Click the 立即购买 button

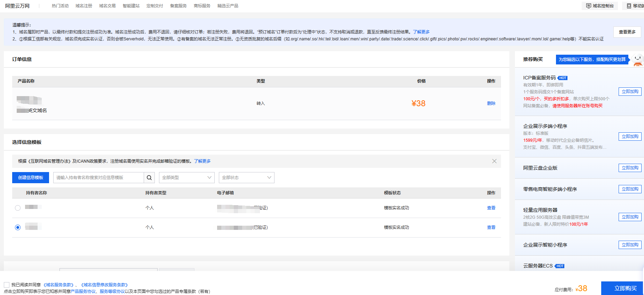pos(622,288)
